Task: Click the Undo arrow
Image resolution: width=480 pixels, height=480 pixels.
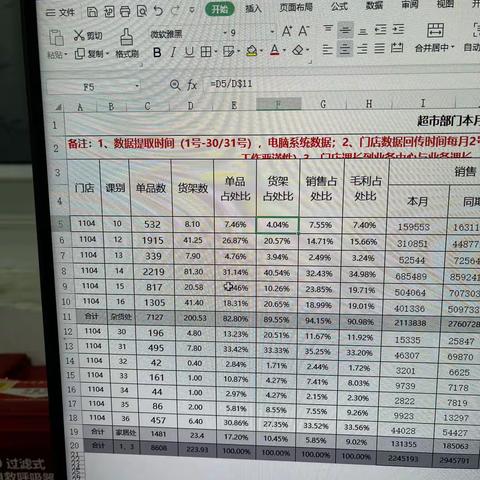Action: click(158, 11)
